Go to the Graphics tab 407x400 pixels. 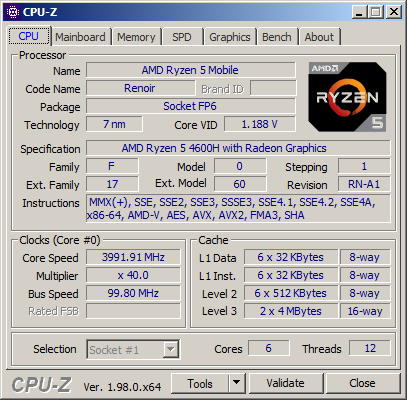point(230,37)
